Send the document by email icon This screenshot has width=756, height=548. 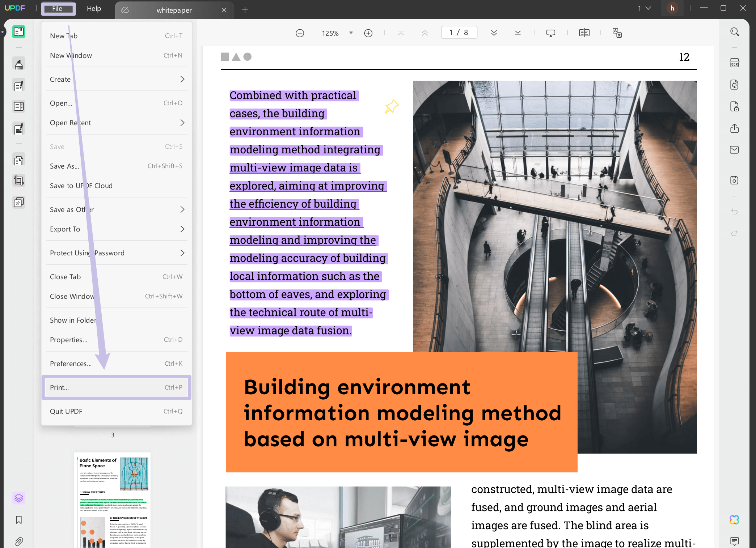734,150
